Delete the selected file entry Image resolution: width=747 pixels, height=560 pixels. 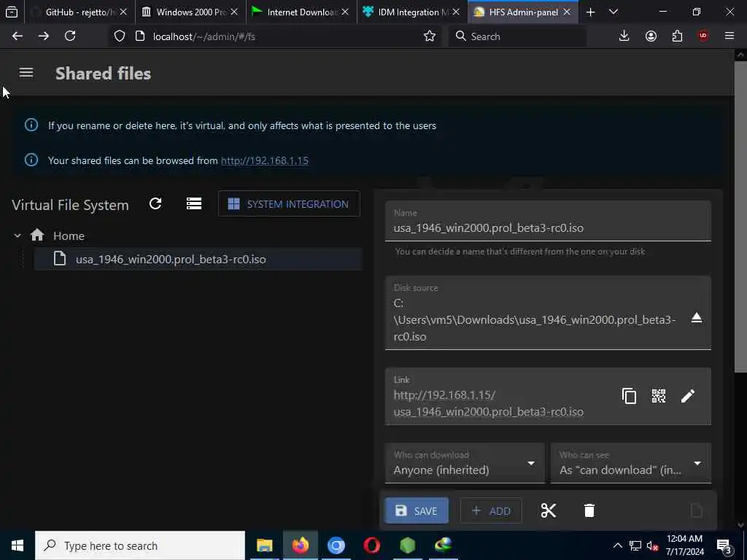[x=589, y=510]
